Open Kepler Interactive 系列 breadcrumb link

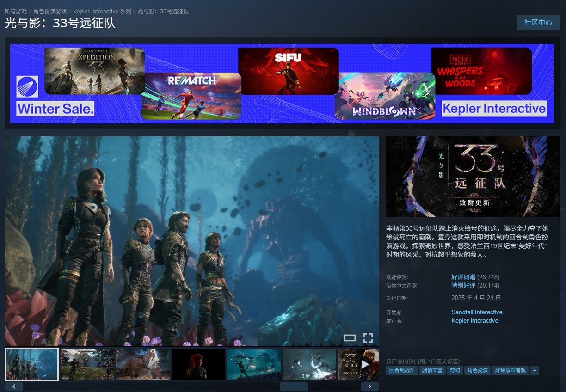102,11
